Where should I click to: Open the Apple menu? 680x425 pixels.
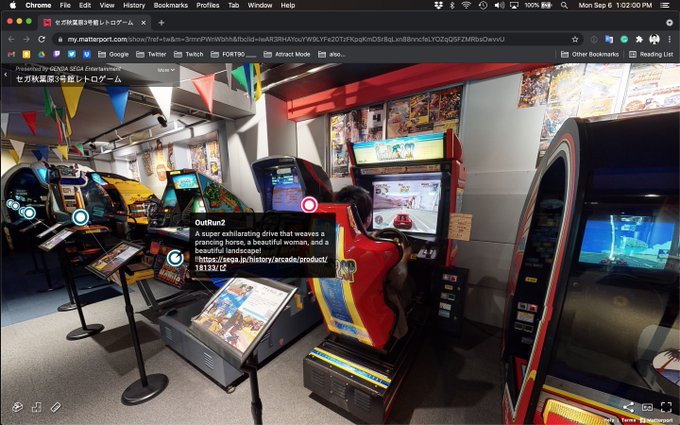click(x=13, y=5)
